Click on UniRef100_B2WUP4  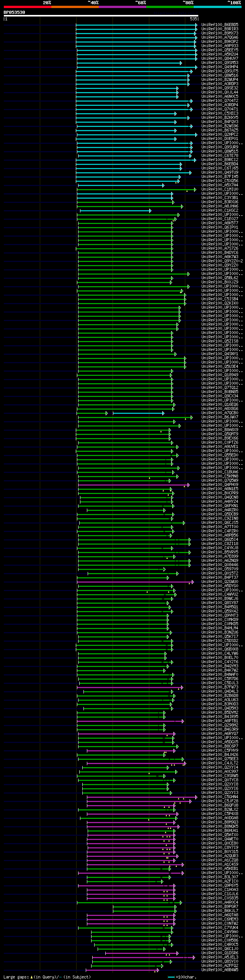pyautogui.click(x=220, y=80)
